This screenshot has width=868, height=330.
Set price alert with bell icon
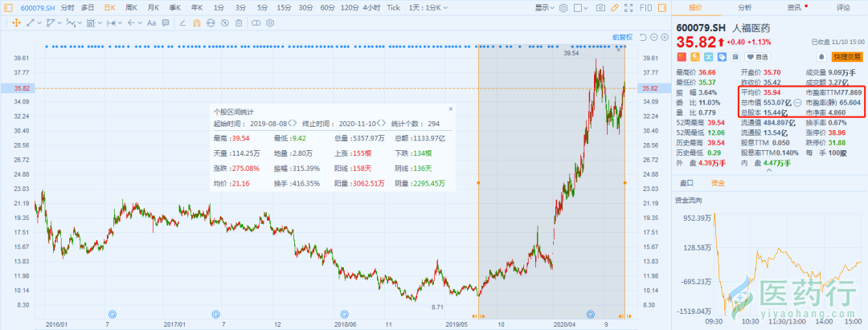click(821, 57)
